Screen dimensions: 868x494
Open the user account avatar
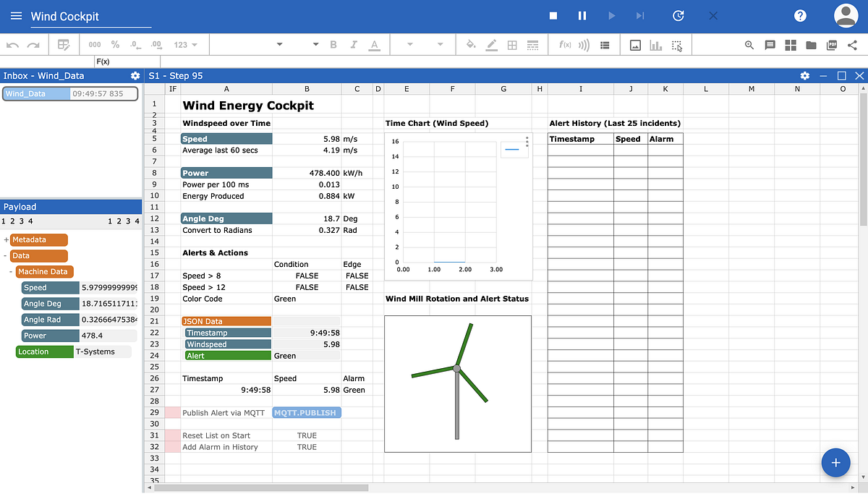tap(846, 16)
